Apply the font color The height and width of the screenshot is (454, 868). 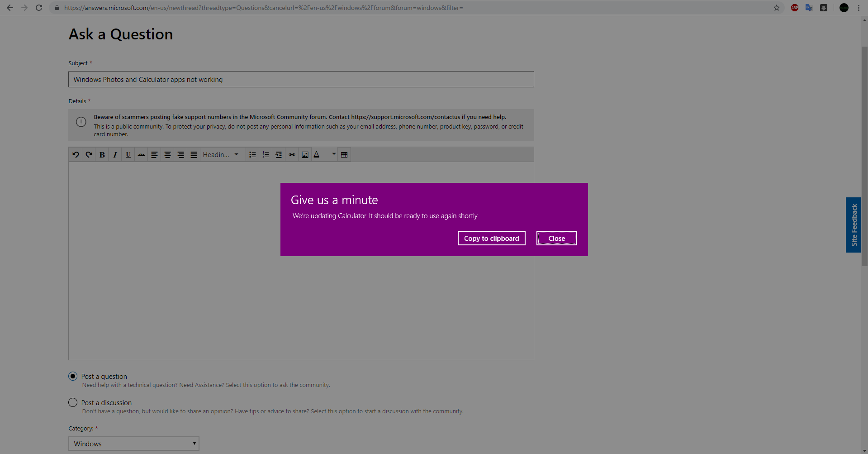point(317,155)
